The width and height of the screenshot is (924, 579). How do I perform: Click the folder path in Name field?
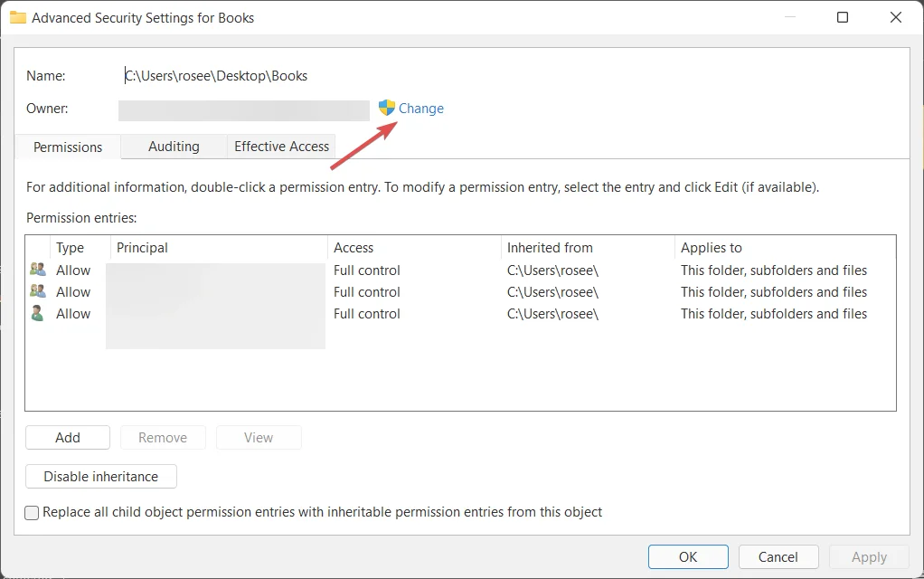coord(217,76)
